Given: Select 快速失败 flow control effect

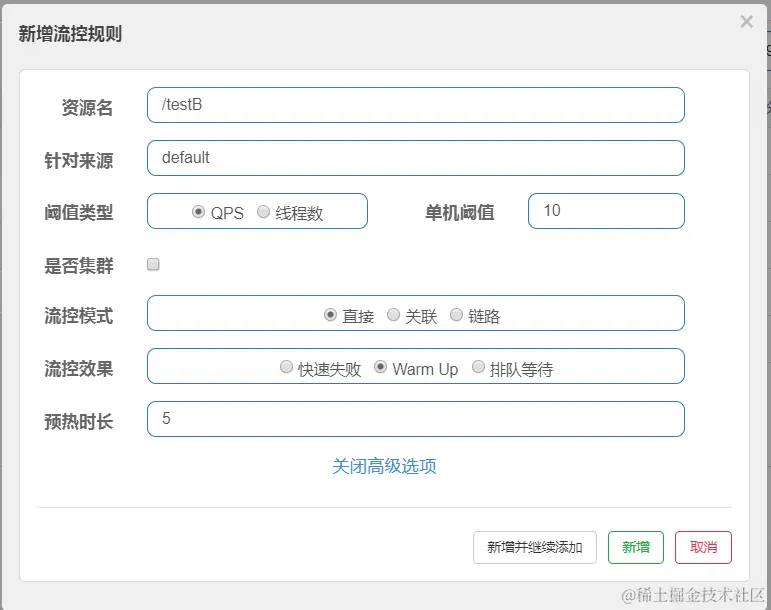Looking at the screenshot, I should 286,367.
